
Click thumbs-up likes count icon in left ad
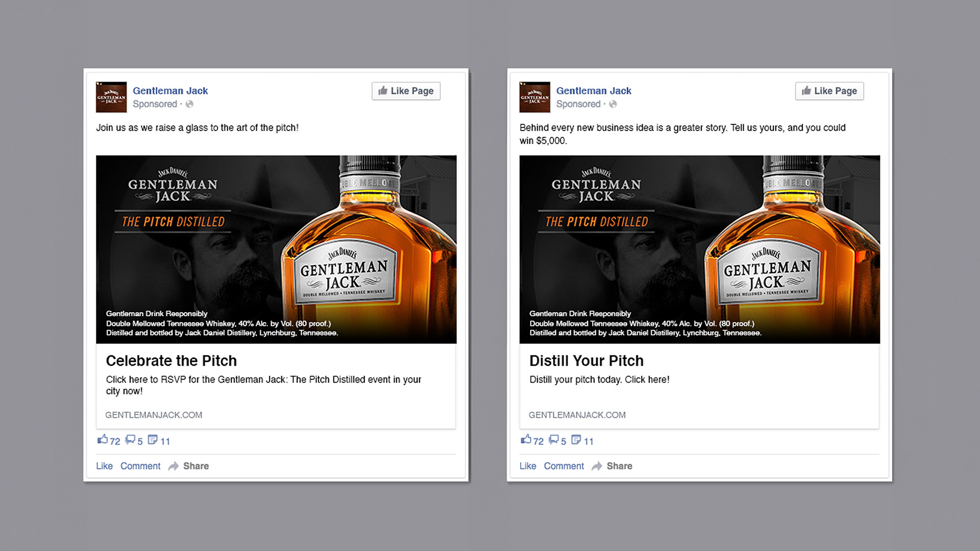[103, 439]
